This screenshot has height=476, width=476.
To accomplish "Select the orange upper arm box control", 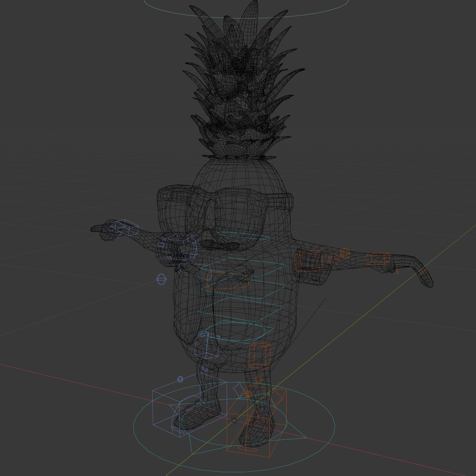I will [x=309, y=261].
